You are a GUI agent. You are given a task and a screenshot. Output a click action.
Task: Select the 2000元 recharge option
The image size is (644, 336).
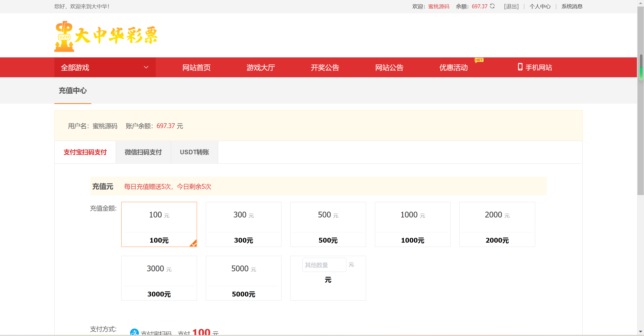[x=497, y=224]
